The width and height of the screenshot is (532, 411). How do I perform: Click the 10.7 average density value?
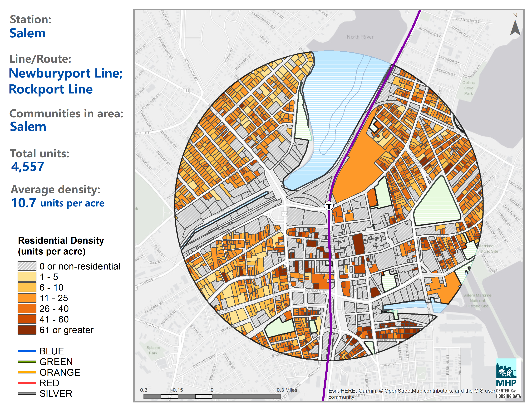pyautogui.click(x=24, y=203)
